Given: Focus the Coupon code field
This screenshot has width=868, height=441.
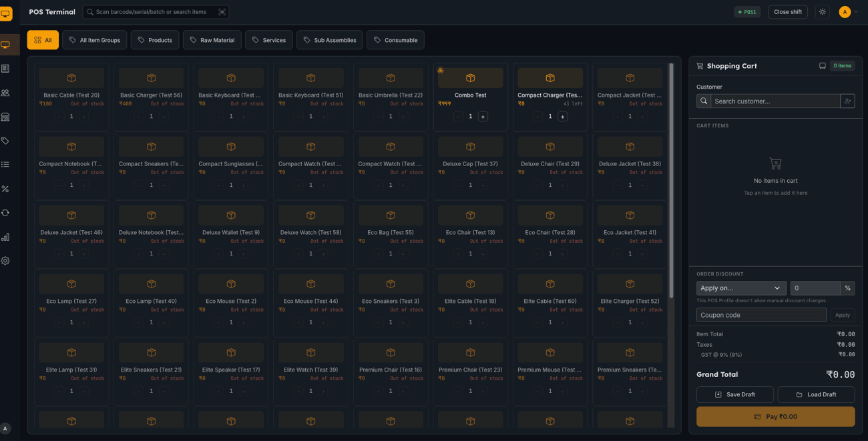Looking at the screenshot, I should coord(761,315).
